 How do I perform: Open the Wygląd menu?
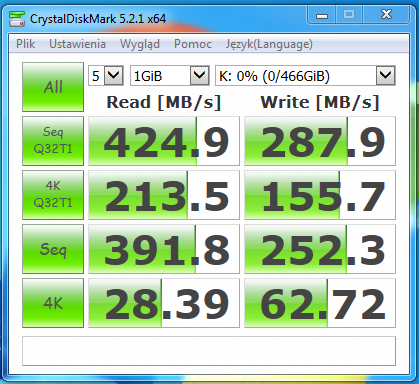(x=140, y=44)
